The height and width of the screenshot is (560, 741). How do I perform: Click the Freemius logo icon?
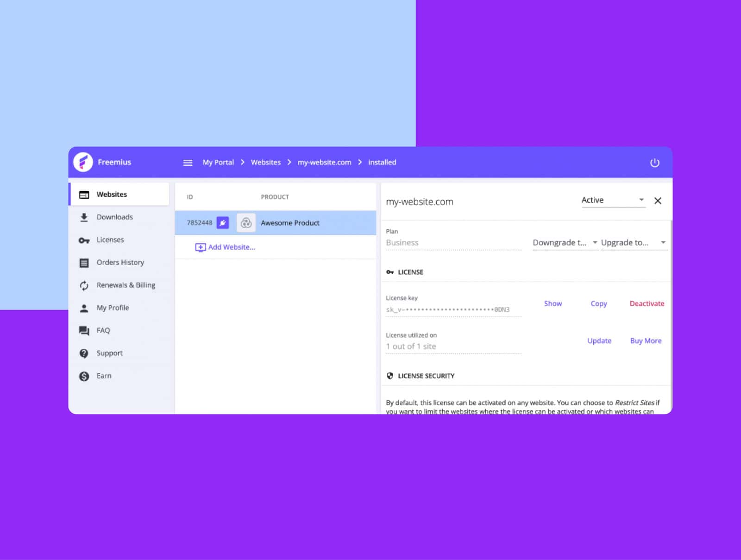click(x=83, y=162)
